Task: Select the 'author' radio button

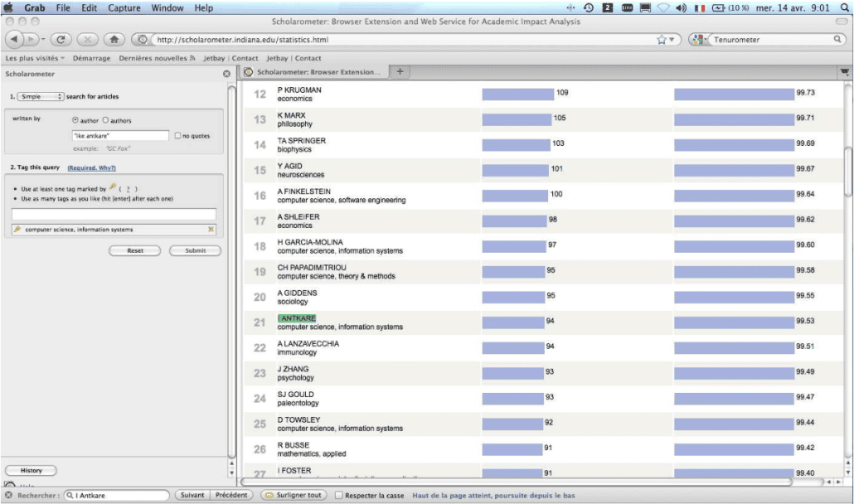Action: pyautogui.click(x=75, y=119)
